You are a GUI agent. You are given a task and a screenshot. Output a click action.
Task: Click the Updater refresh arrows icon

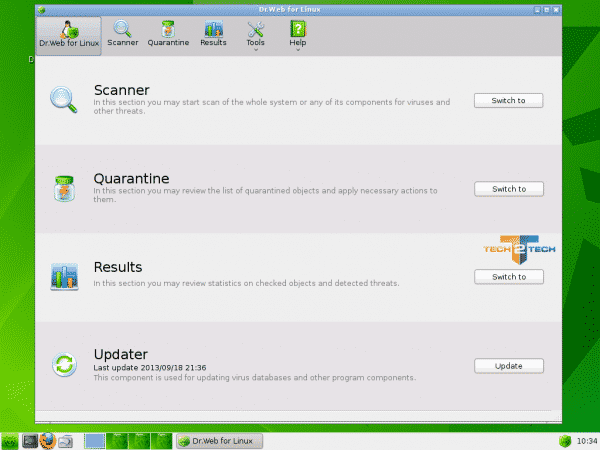pos(64,364)
